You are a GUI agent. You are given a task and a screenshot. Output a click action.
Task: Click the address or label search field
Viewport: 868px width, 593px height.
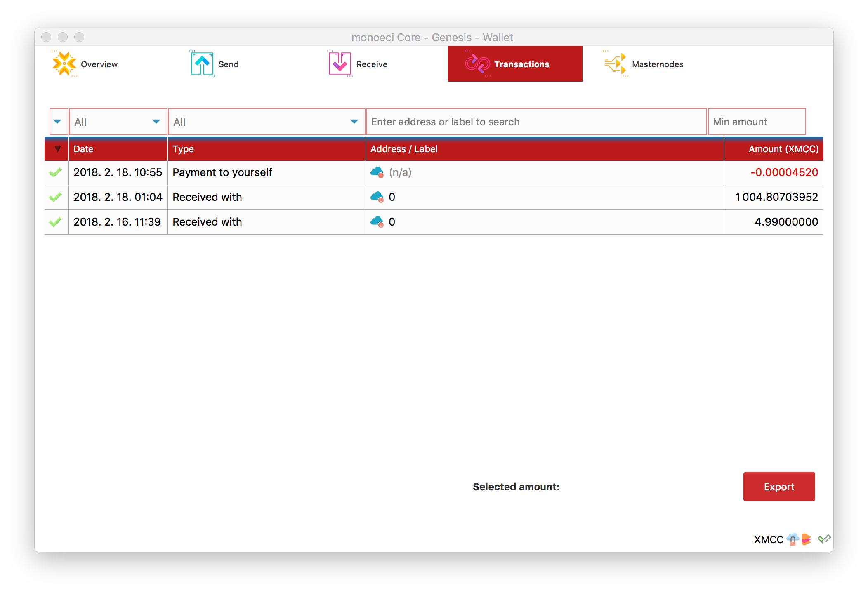click(536, 122)
